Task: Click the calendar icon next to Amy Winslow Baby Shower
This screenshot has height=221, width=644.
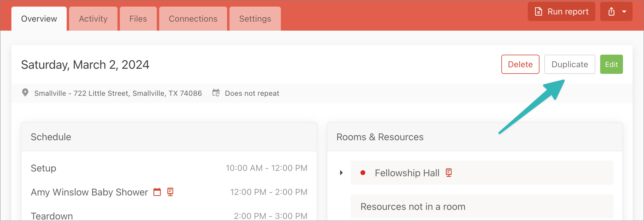Action: pos(157,192)
